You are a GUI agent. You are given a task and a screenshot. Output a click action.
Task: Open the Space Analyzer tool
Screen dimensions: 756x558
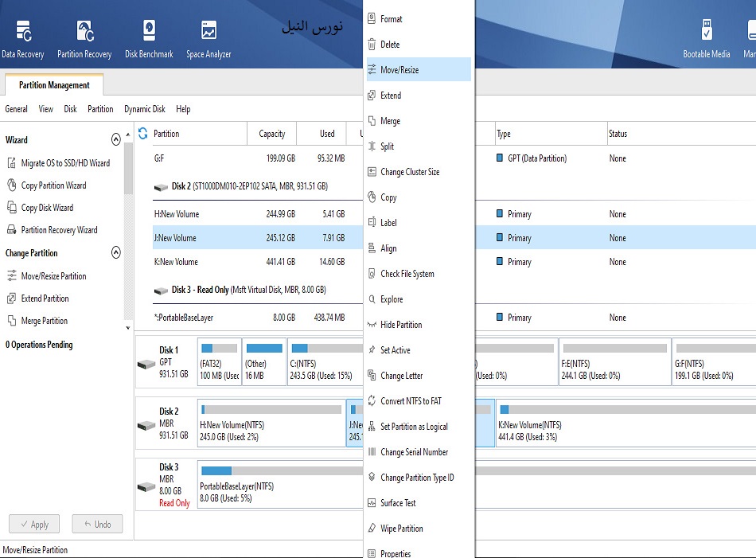point(208,39)
